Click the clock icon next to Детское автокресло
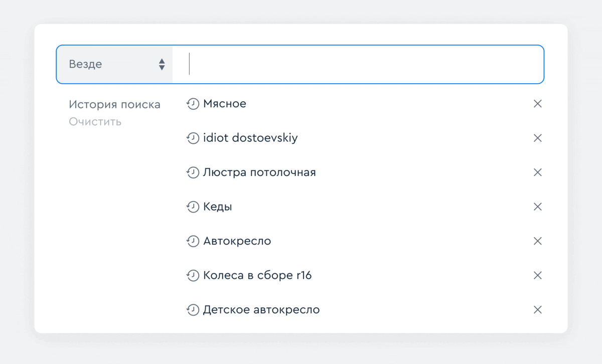 point(193,309)
